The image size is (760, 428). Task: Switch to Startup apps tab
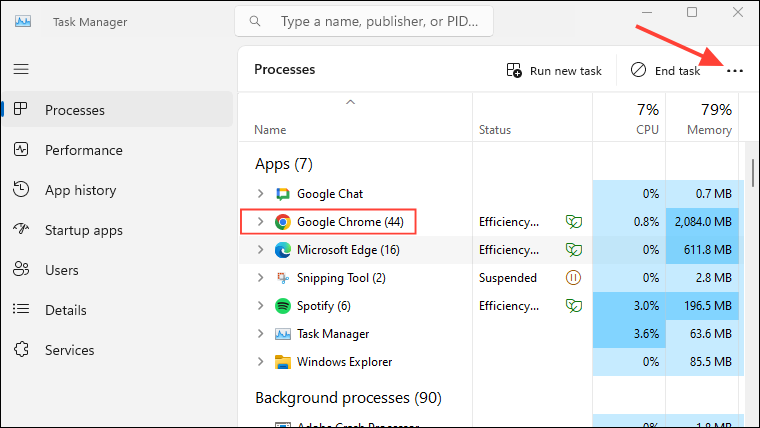(83, 230)
